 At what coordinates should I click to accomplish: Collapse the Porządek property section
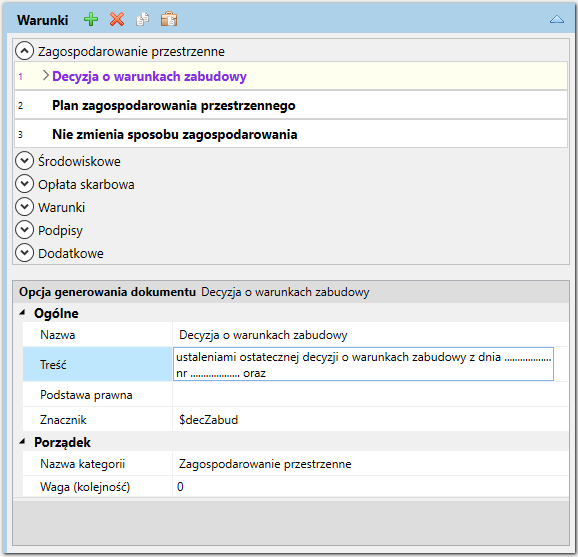coord(22,442)
